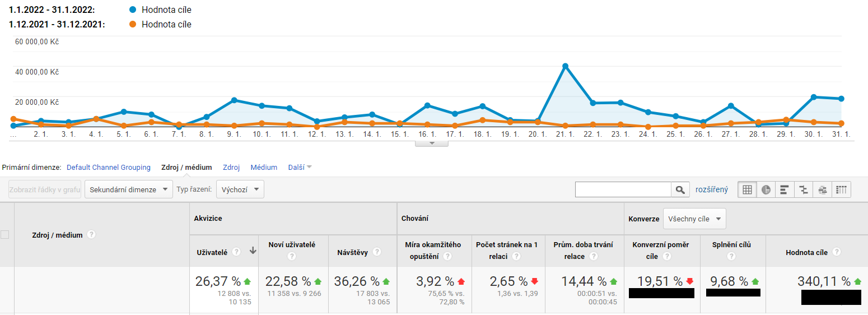Select the Default Channel Grouping dimension
Screen dimensions: 868x315
tap(109, 167)
